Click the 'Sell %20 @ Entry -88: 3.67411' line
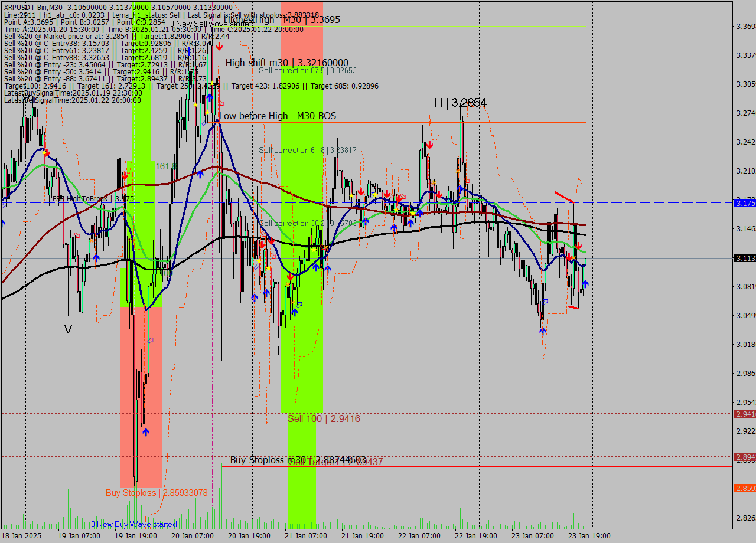 (x=105, y=78)
